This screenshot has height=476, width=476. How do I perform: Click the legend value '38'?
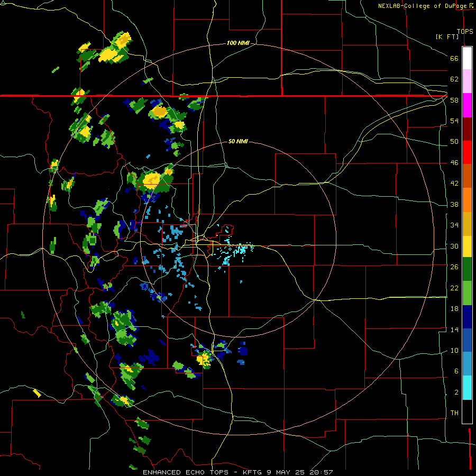coord(454,204)
